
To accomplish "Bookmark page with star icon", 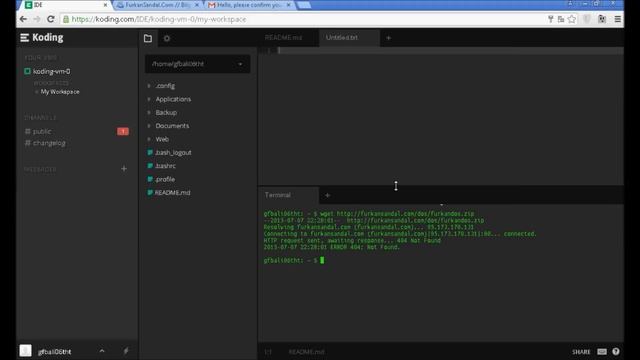I will click(572, 19).
